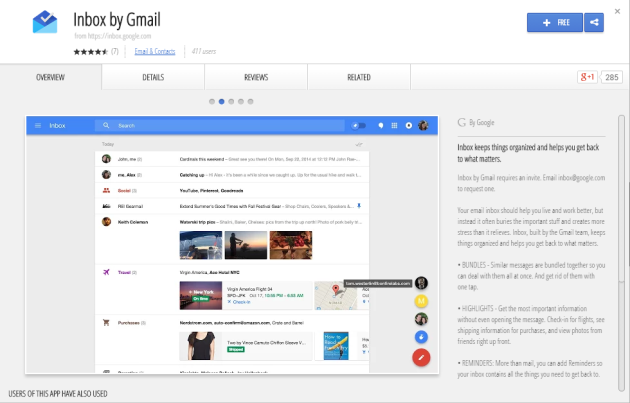Click the inbox.google.com source text
Image resolution: width=630 pixels, height=403 pixels.
pos(112,36)
